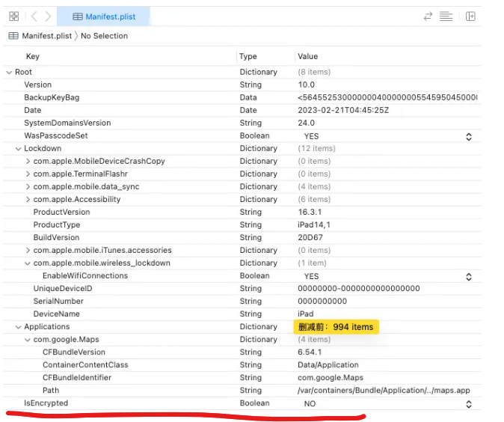Click the value 6.54.1
The image size is (504, 422).
tap(310, 352)
